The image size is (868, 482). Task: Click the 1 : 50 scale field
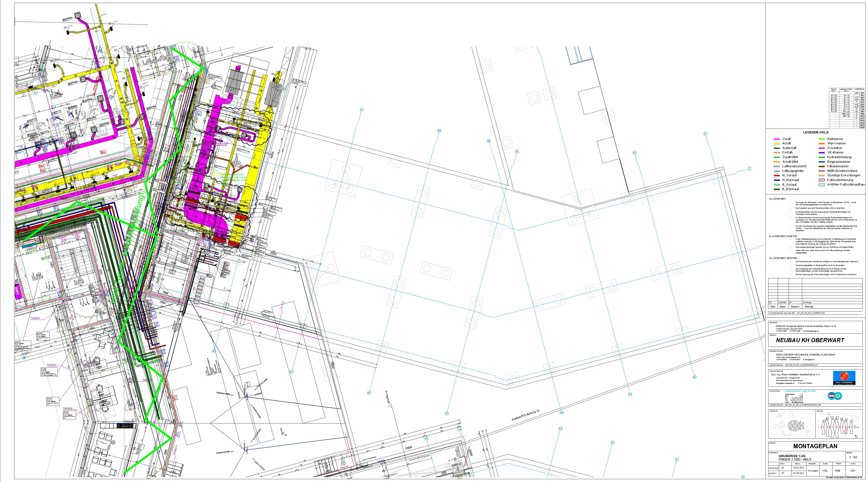tap(853, 457)
